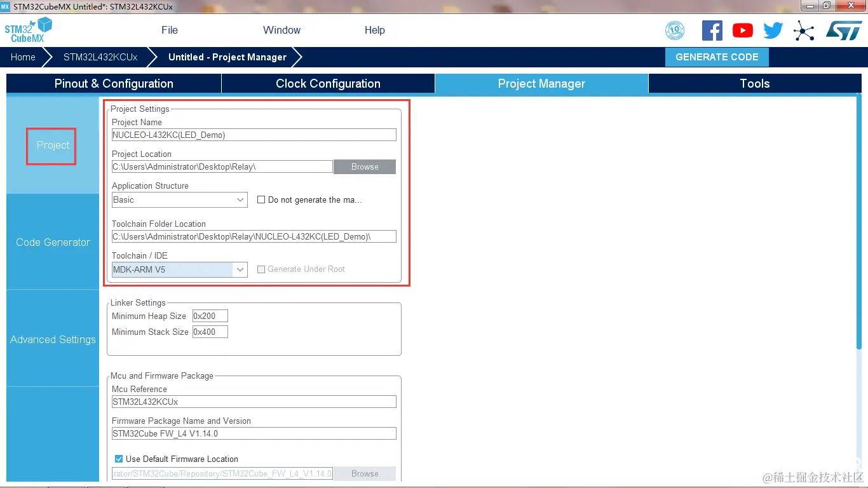Screen dimensions: 868x488
Task: Click the ST community network icon
Action: pos(804,30)
